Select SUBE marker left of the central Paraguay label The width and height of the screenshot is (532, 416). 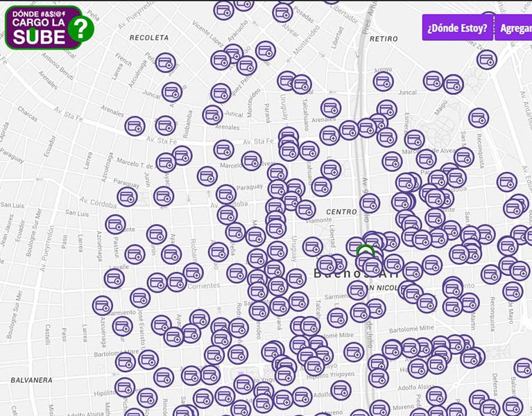point(226,194)
